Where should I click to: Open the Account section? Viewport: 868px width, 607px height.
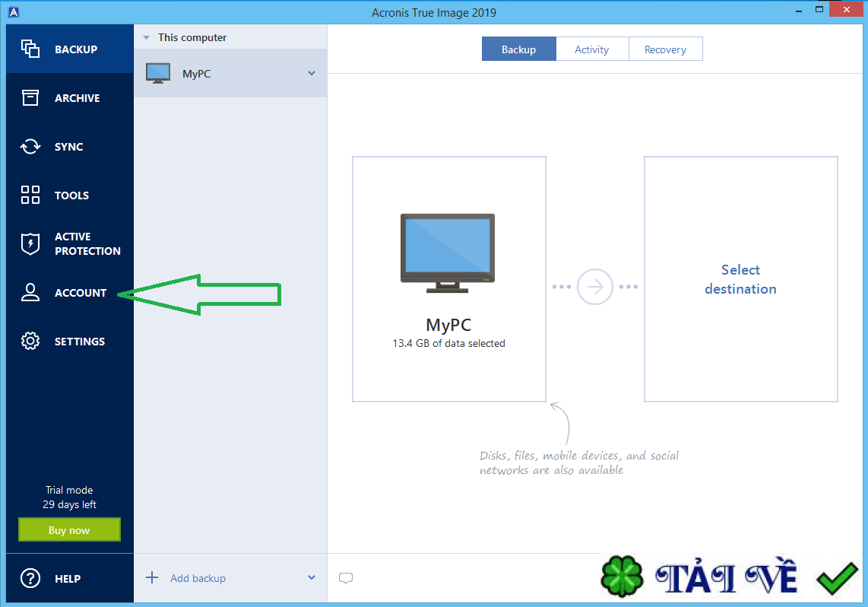[x=30, y=292]
